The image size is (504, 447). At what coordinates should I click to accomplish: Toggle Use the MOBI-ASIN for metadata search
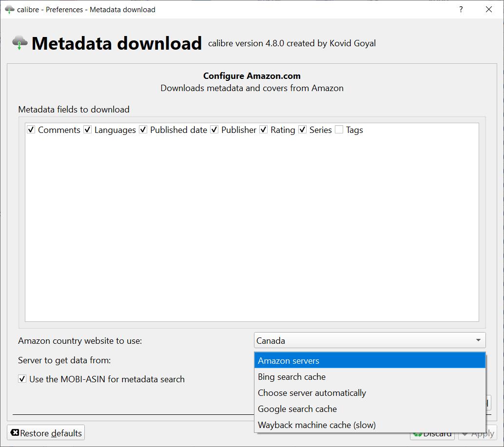click(22, 379)
